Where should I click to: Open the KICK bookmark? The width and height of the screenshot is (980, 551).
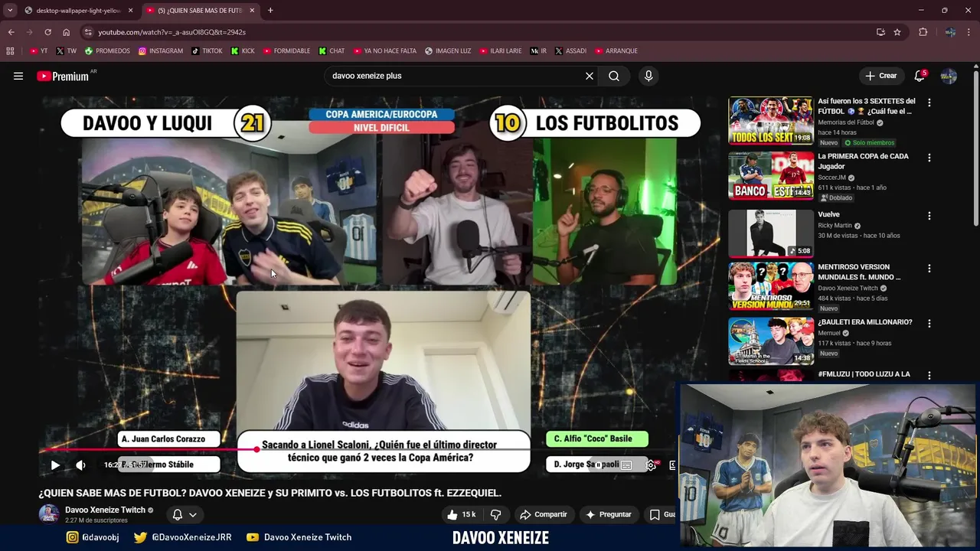tap(243, 51)
